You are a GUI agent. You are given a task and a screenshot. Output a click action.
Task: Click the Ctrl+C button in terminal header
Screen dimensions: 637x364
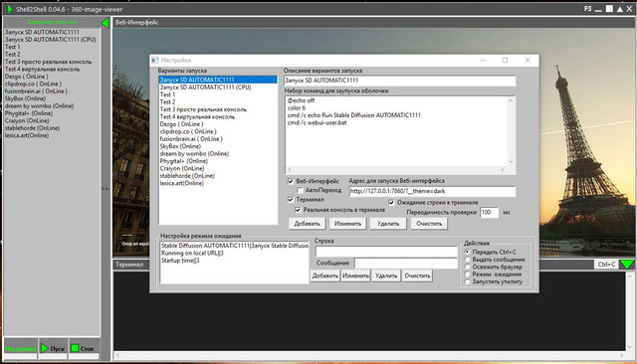pos(606,265)
